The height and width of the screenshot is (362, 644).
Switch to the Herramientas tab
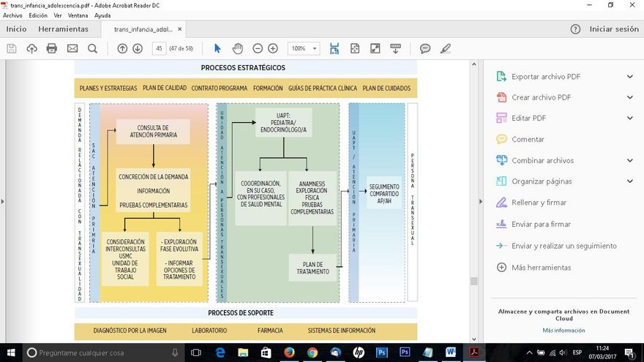tap(63, 29)
